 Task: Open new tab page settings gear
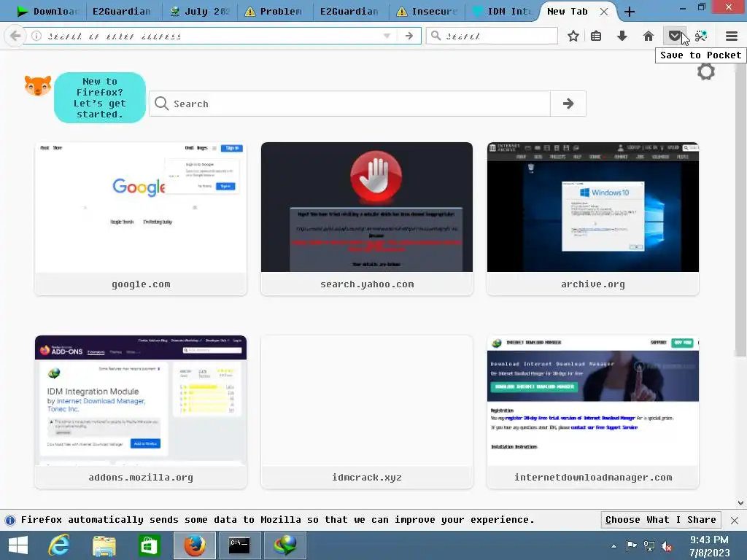706,72
